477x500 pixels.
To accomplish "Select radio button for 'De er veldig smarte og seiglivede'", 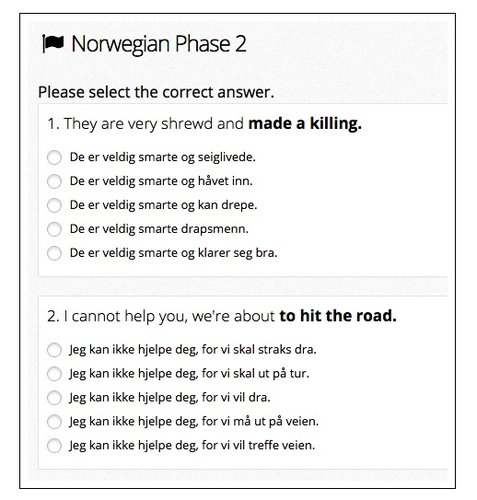I will point(54,157).
